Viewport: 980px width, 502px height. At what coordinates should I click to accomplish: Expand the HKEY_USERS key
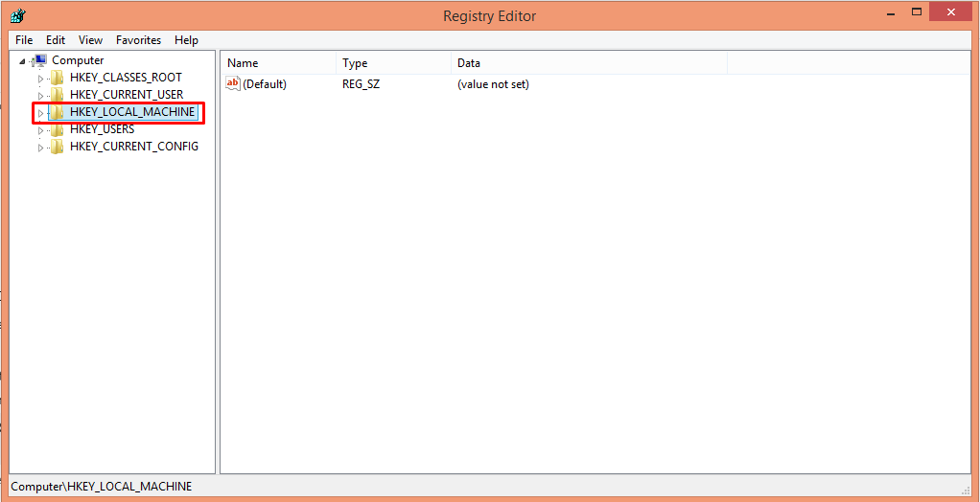(x=40, y=130)
